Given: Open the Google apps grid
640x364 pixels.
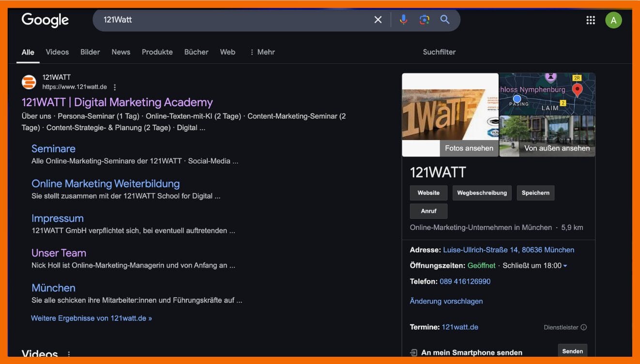Looking at the screenshot, I should [590, 19].
